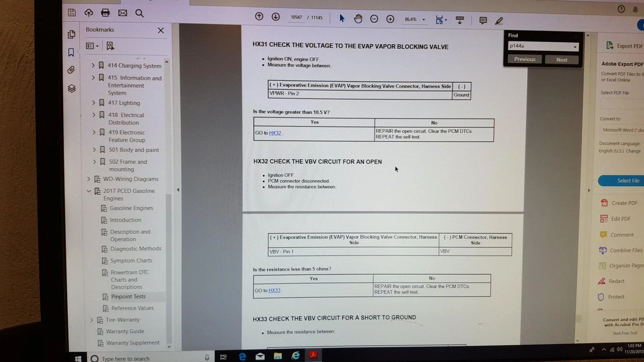The image size is (644, 362).
Task: Show bookmarks panel icon
Action: pos(71,52)
